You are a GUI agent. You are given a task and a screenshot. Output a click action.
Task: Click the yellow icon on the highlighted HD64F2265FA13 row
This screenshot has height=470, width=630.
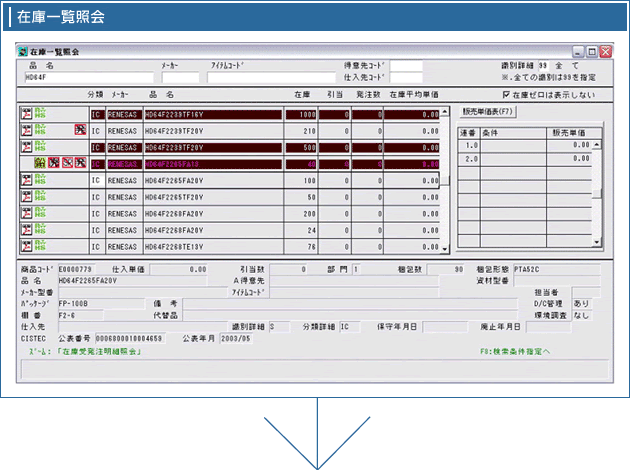pos(41,163)
